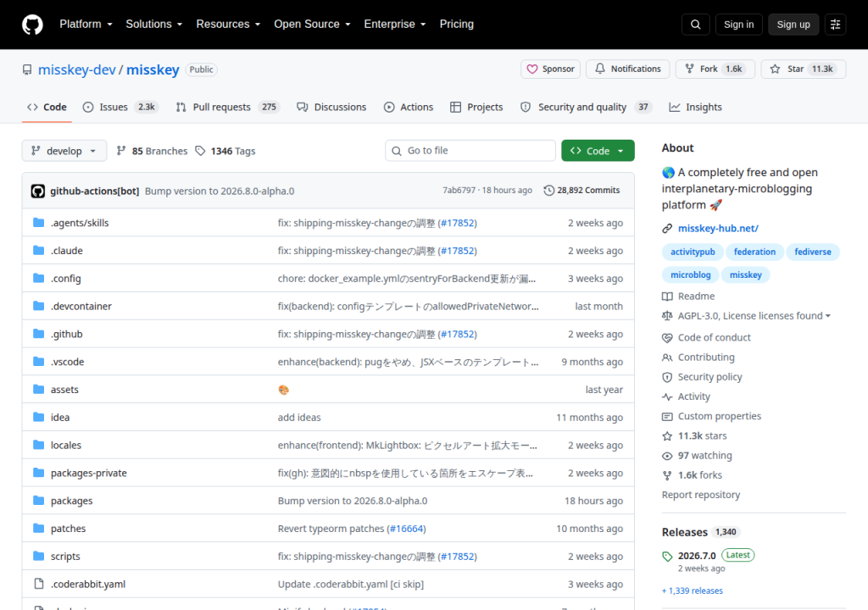The width and height of the screenshot is (868, 610).
Task: Click the patches folder icon
Action: click(x=38, y=528)
